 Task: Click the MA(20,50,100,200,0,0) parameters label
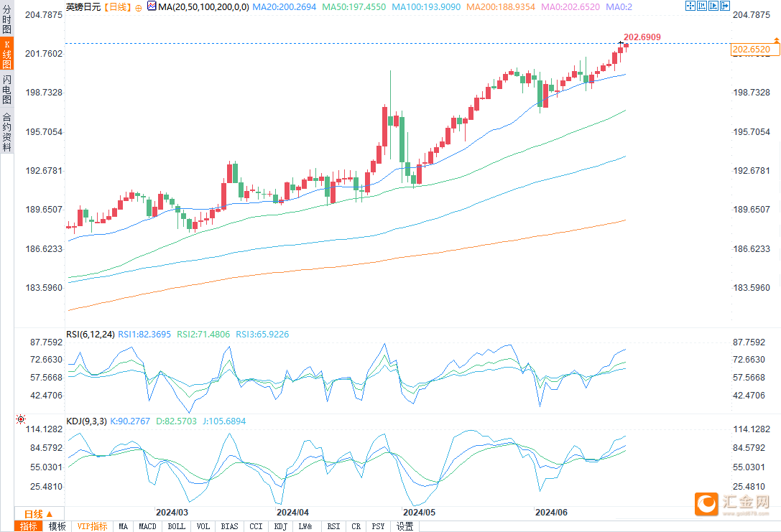click(x=203, y=7)
